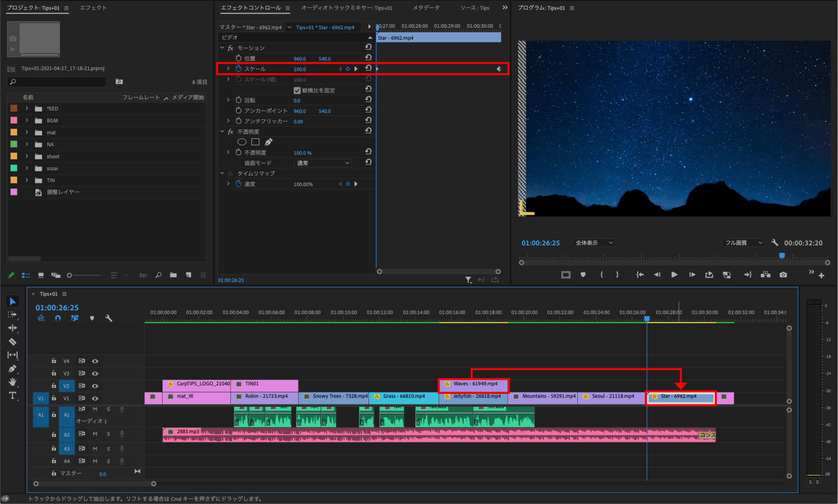Click Add Marker icon in timeline header
This screenshot has height=504, width=838.
coord(92,318)
